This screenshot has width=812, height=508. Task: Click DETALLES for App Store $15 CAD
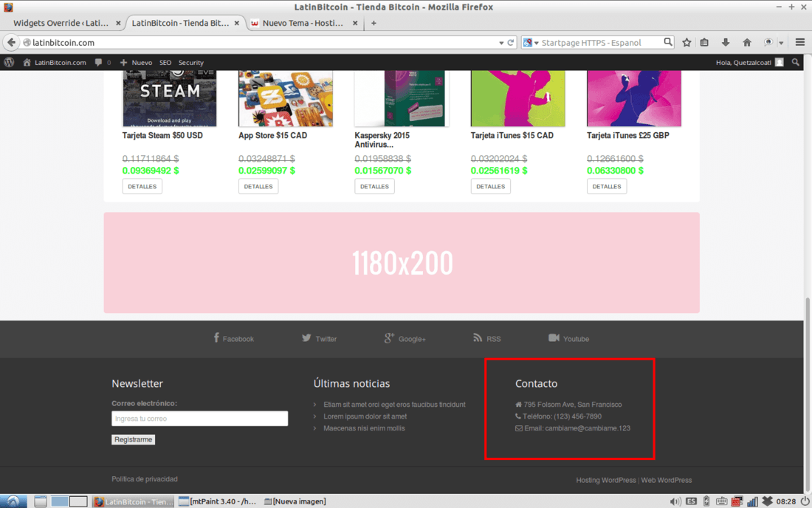[258, 186]
